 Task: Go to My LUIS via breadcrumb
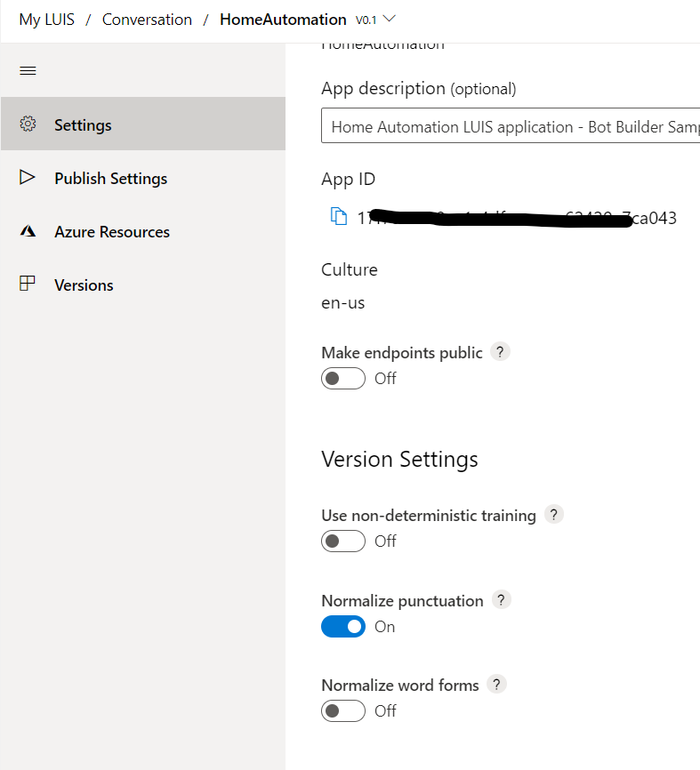coord(46,19)
